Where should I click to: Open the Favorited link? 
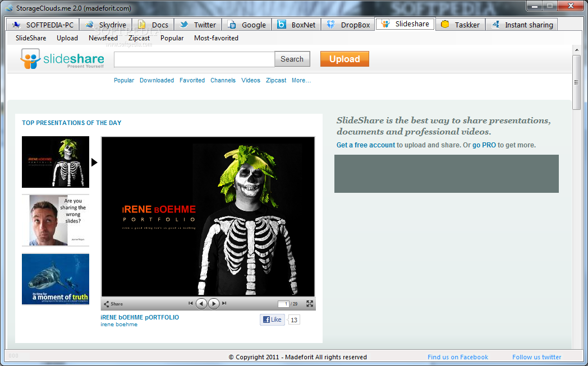point(192,80)
